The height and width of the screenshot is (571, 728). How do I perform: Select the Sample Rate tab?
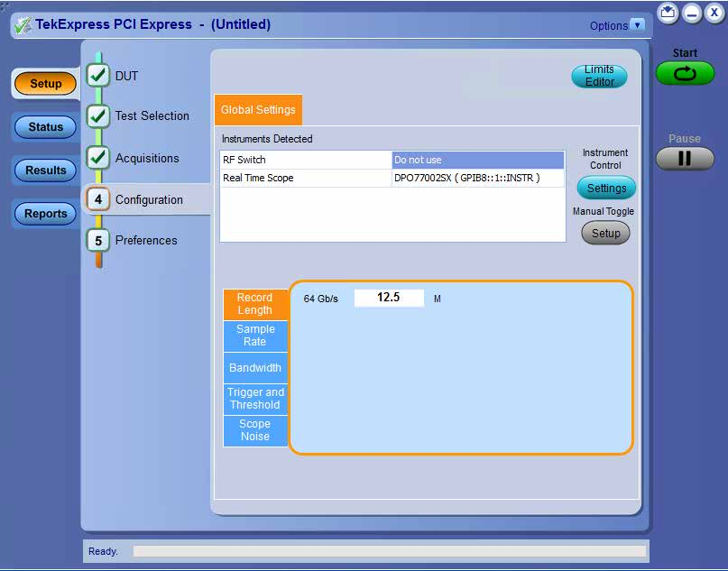pos(255,336)
